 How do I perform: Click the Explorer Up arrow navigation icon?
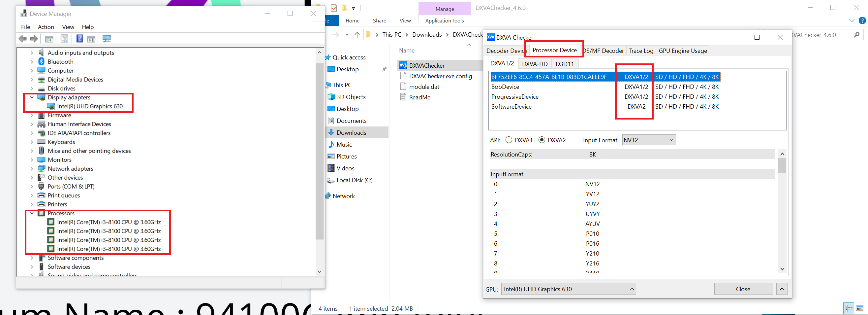(357, 35)
